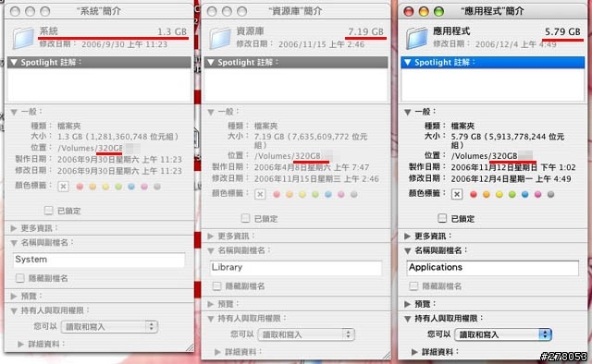Click the System name field
592x364 pixels.
tap(99, 260)
